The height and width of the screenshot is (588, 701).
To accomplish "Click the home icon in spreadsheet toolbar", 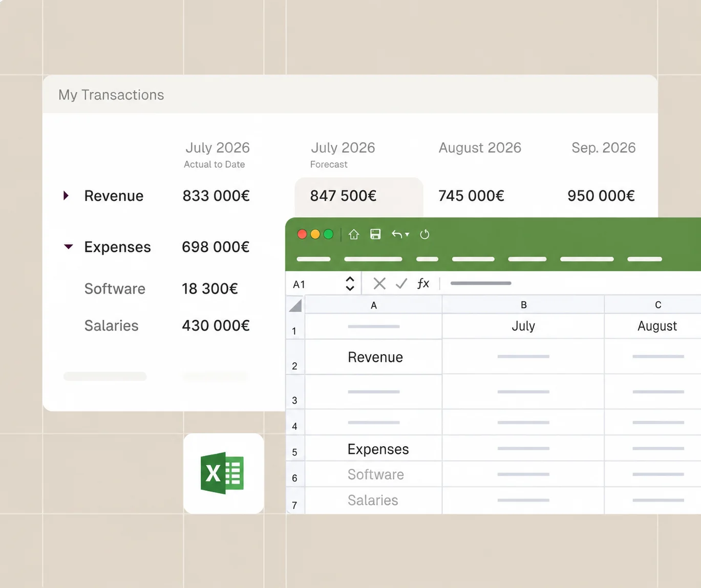I will click(x=354, y=234).
